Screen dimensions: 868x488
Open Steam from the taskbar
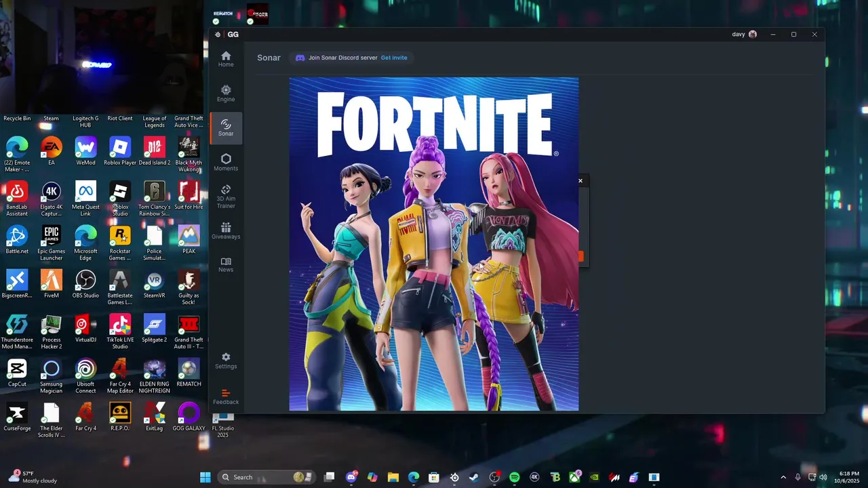click(x=474, y=477)
